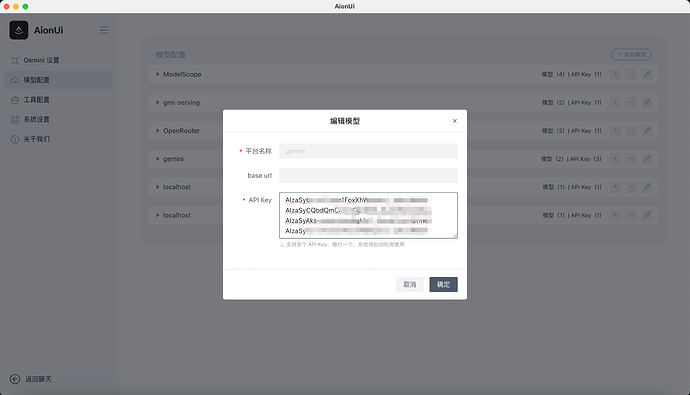This screenshot has height=395, width=690.
Task: Click the AionUi logo icon
Action: click(19, 30)
